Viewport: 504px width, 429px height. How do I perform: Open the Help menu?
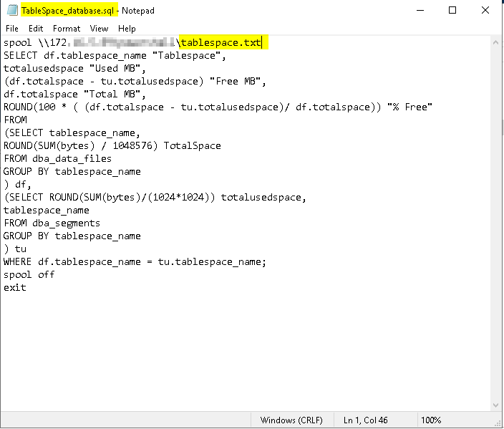coord(127,29)
